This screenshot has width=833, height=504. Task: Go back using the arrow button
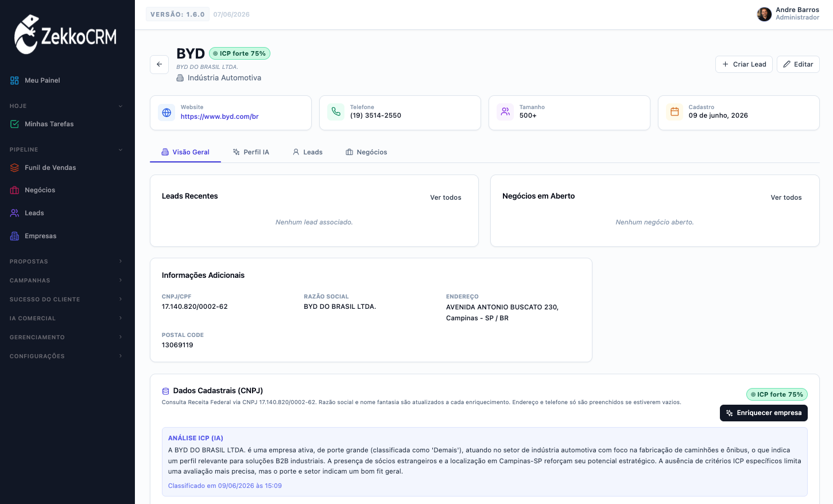coord(159,64)
